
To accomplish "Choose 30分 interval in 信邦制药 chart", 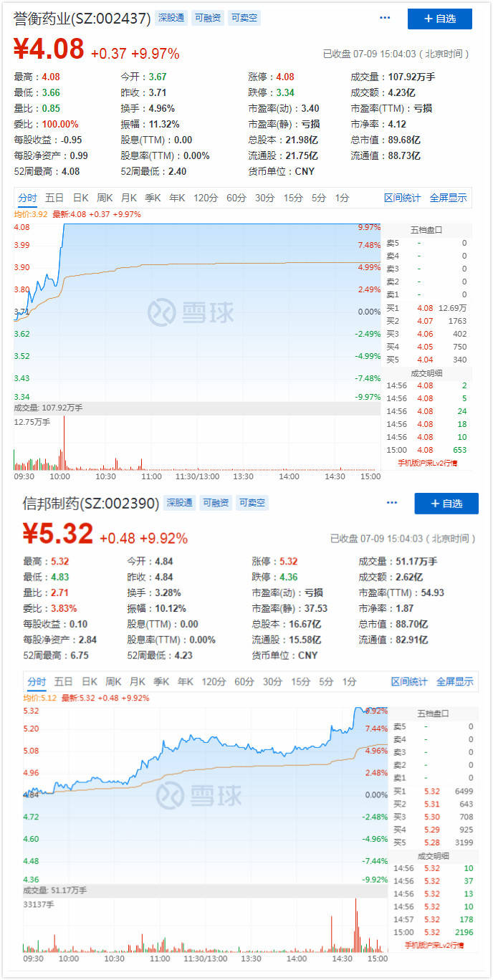I will (x=272, y=681).
